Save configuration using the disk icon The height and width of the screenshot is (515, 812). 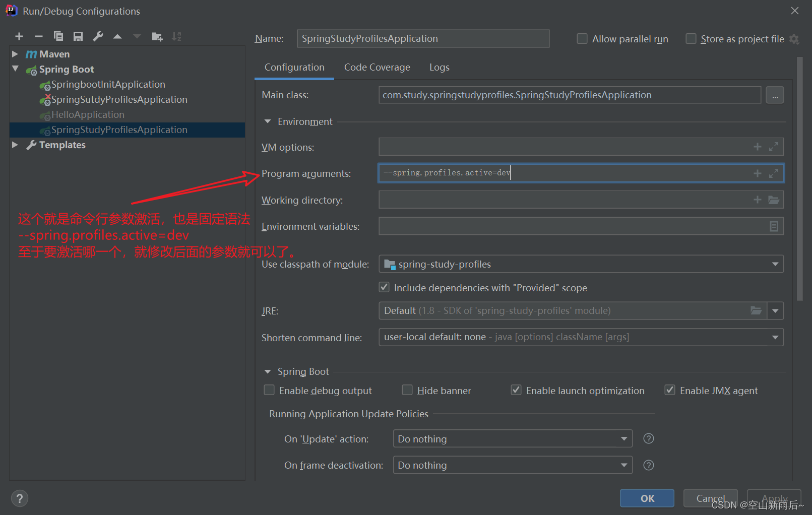tap(78, 36)
